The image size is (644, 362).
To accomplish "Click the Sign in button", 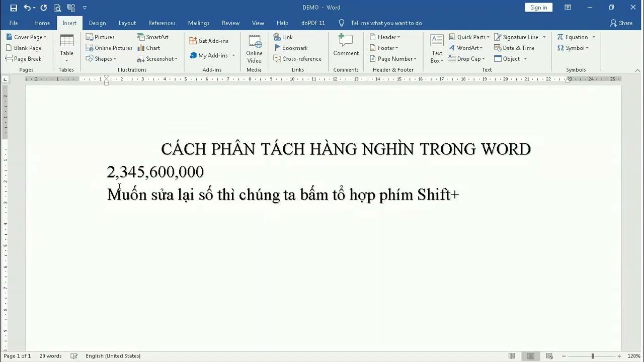I will [x=538, y=8].
